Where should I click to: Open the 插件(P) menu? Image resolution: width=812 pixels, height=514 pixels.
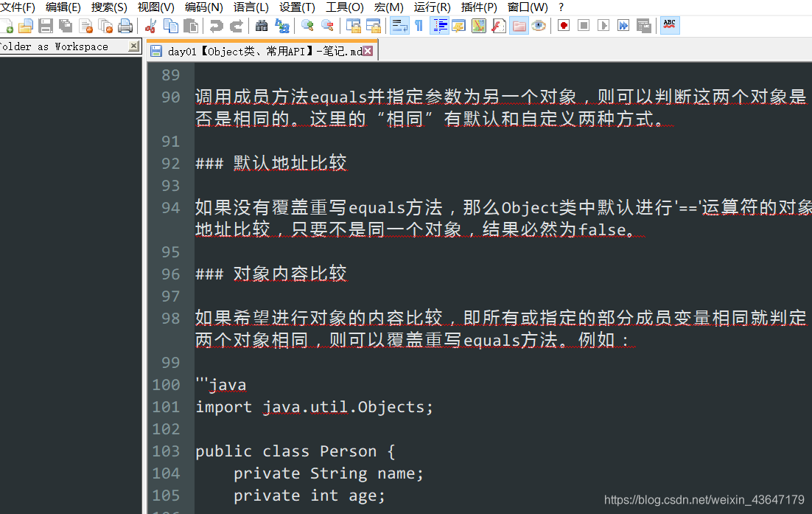pyautogui.click(x=479, y=7)
